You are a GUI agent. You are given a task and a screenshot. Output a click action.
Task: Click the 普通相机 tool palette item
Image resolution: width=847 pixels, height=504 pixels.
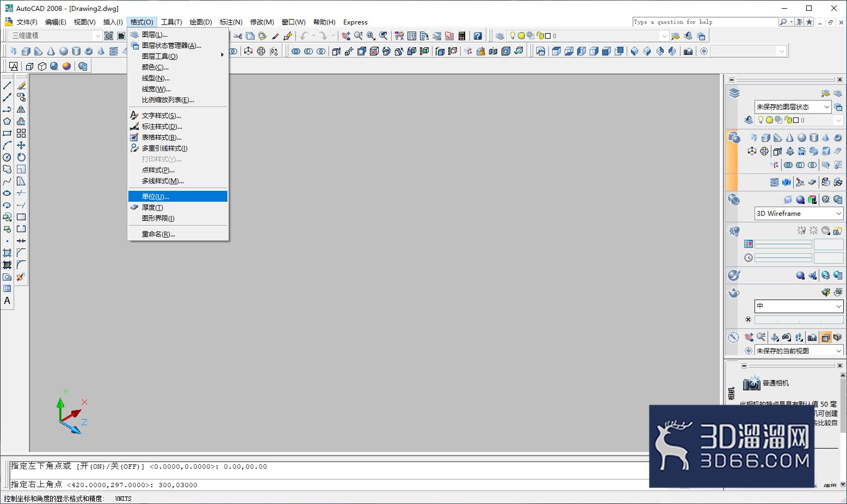[x=766, y=383]
